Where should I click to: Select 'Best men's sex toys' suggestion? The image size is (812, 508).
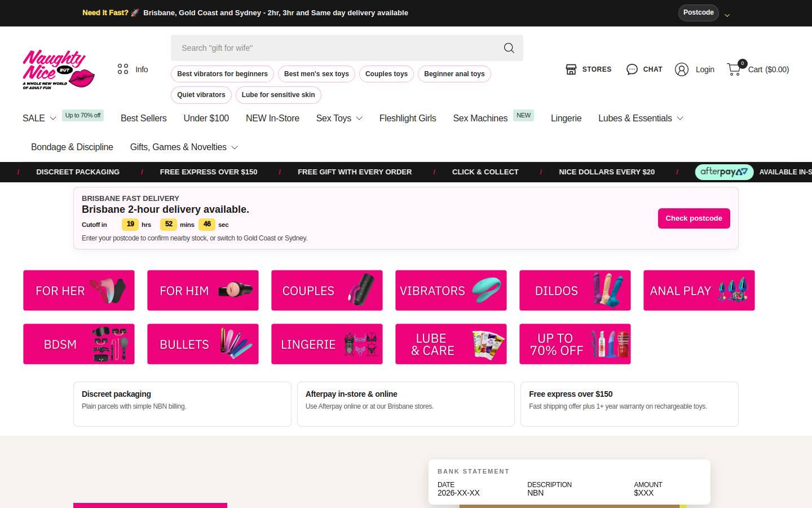point(316,74)
